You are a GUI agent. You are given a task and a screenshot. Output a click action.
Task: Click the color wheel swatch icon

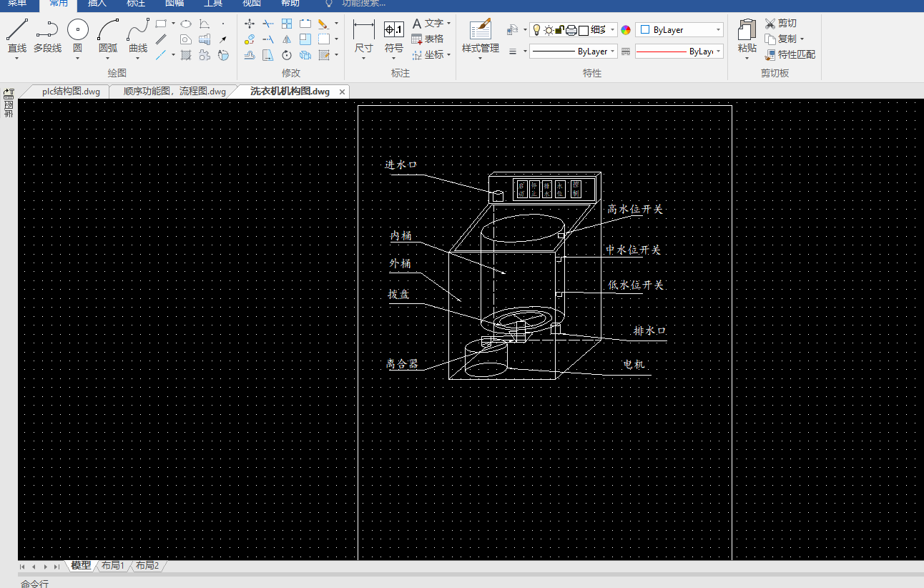626,30
